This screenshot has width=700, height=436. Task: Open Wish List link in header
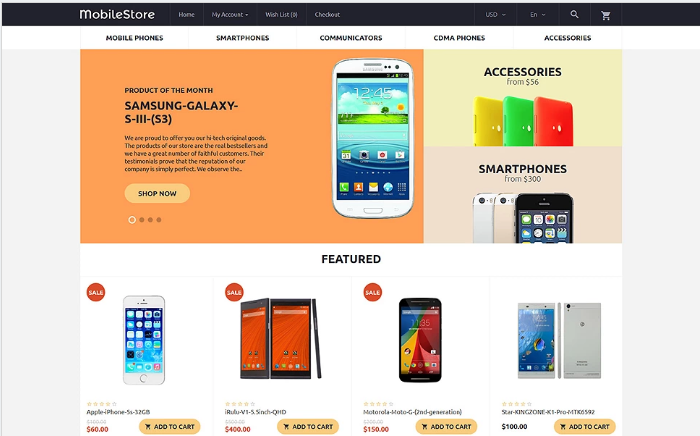coord(281,15)
